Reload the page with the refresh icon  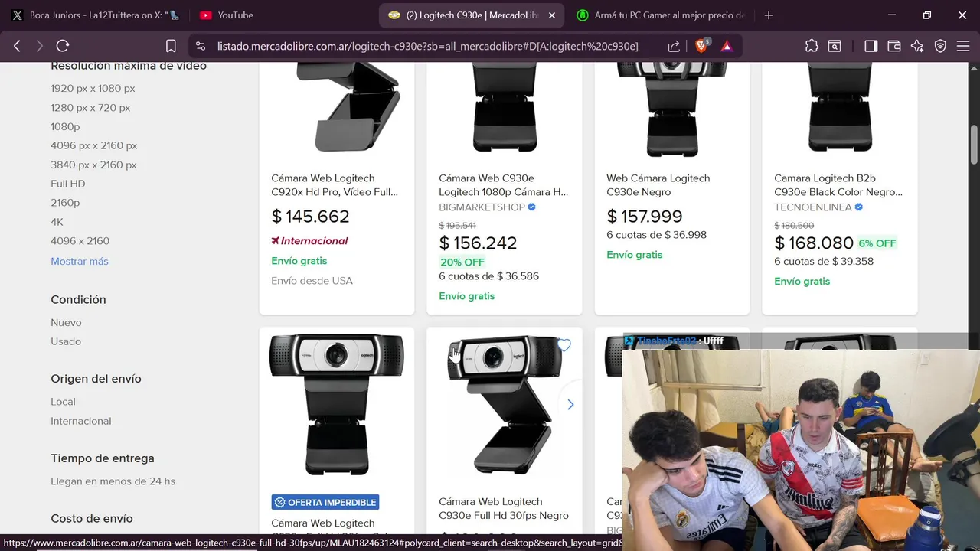pos(63,46)
